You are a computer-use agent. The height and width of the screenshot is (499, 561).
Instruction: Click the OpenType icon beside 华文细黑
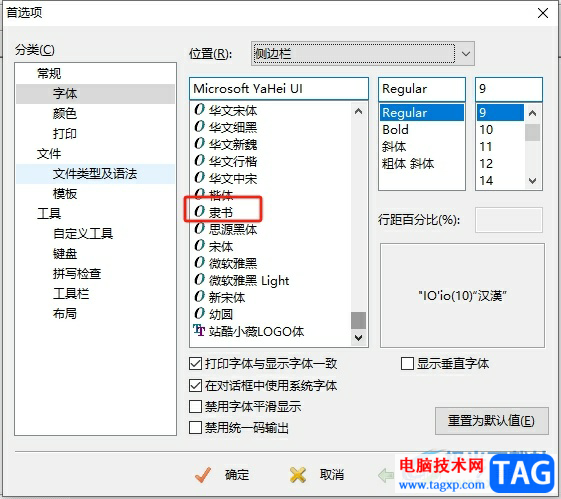199,127
